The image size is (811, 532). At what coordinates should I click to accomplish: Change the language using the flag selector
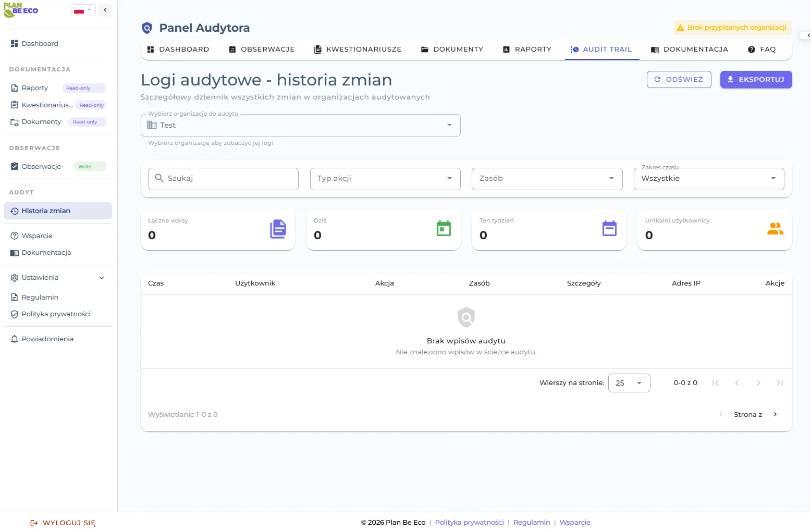pos(82,9)
